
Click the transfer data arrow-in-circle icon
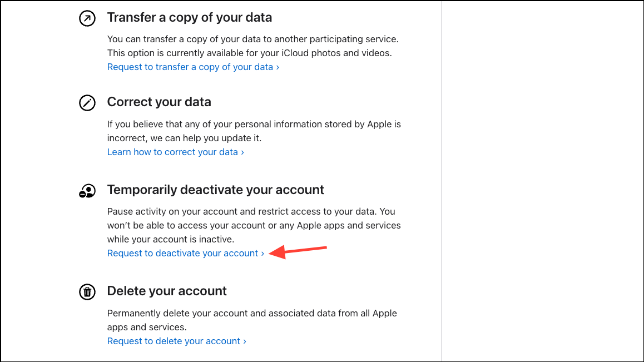point(87,18)
